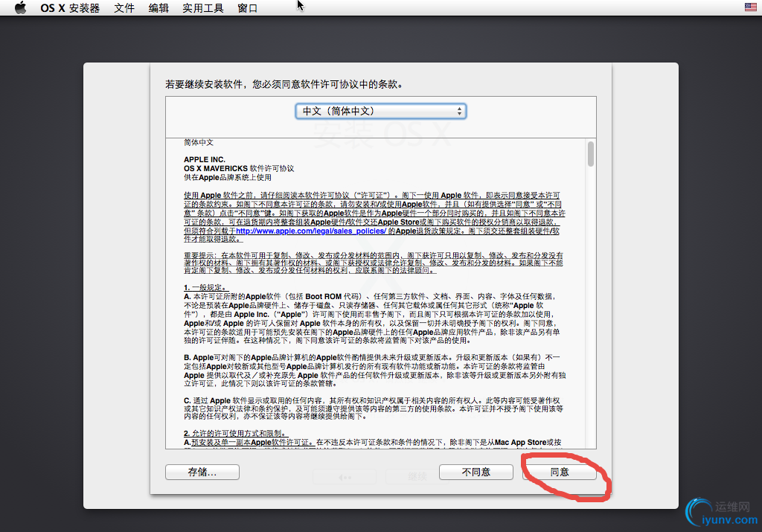
Task: Click the heading 1. 一般规定。
Action: click(206, 288)
